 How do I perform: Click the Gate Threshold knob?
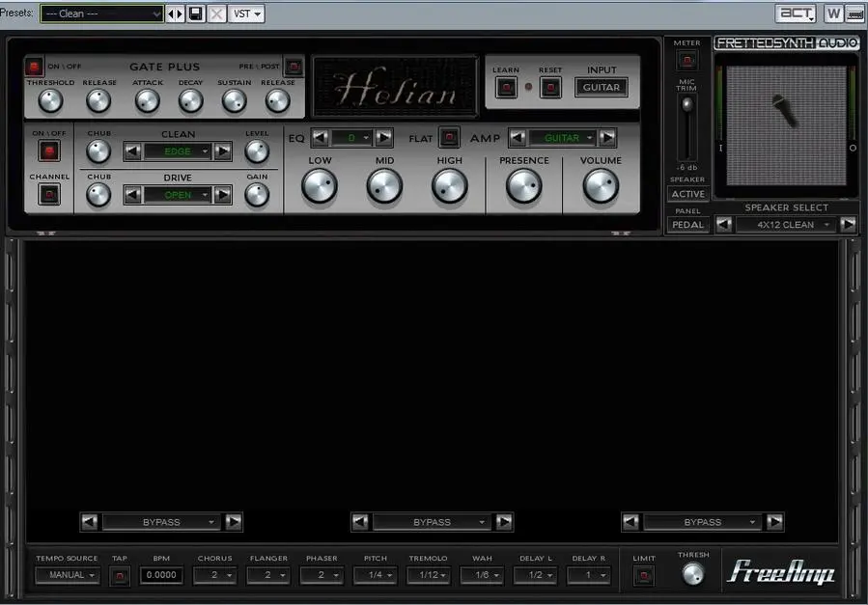point(50,101)
